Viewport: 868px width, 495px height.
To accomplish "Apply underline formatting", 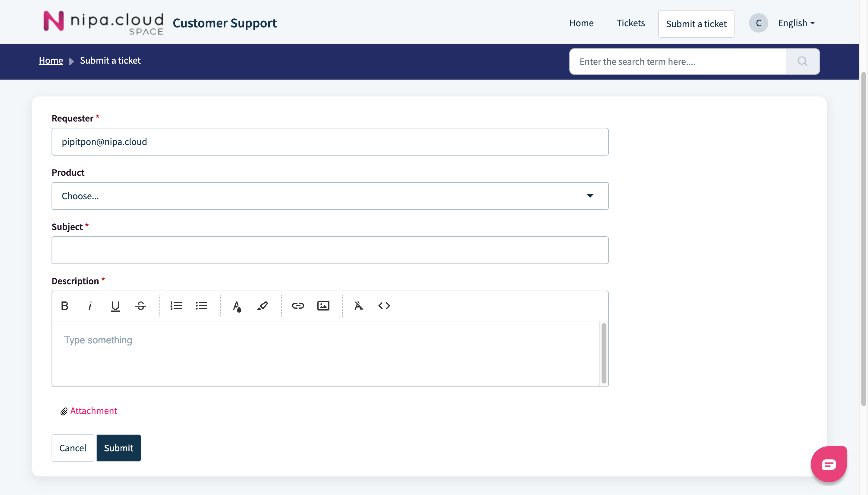I will (x=115, y=306).
